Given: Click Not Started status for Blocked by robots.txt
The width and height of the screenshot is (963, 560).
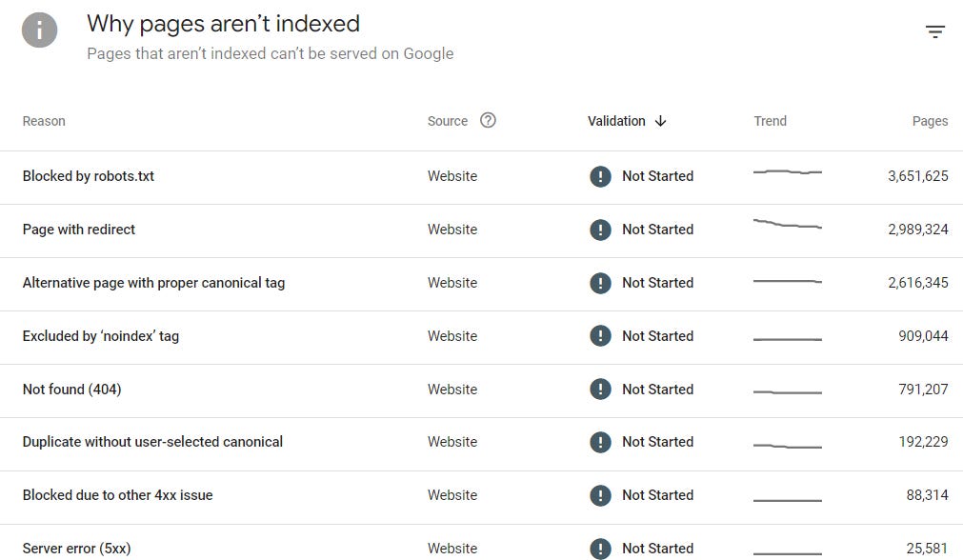Looking at the screenshot, I should point(658,176).
